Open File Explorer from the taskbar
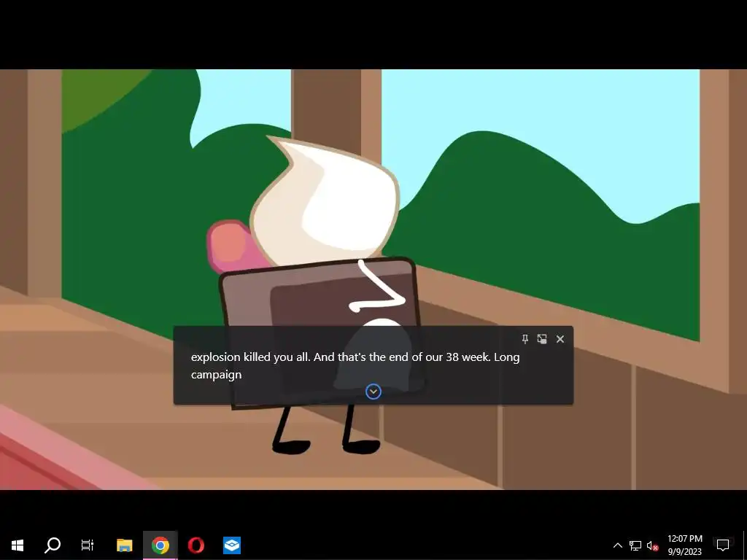 coord(124,545)
